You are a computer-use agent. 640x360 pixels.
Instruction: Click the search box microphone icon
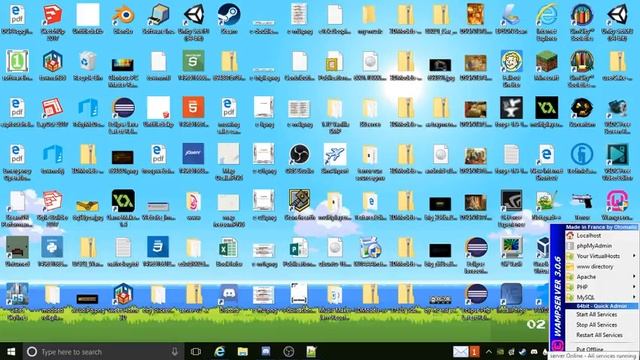[x=175, y=351]
